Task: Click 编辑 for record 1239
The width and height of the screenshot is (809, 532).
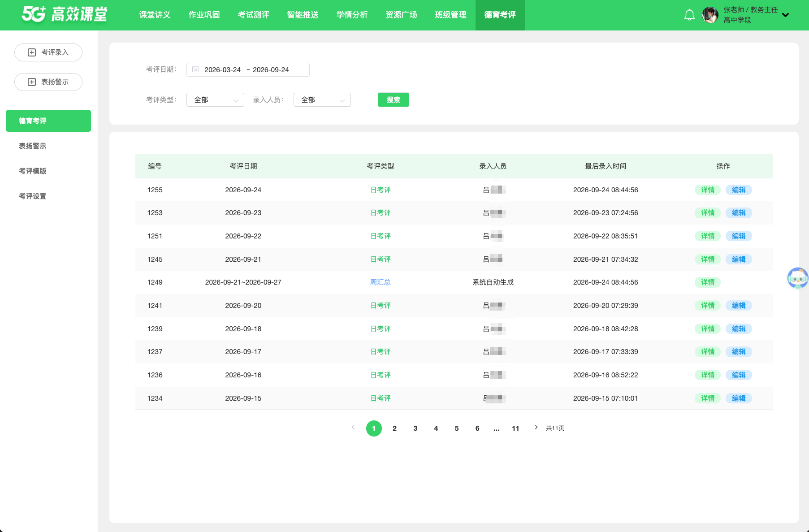Action: [x=739, y=329]
